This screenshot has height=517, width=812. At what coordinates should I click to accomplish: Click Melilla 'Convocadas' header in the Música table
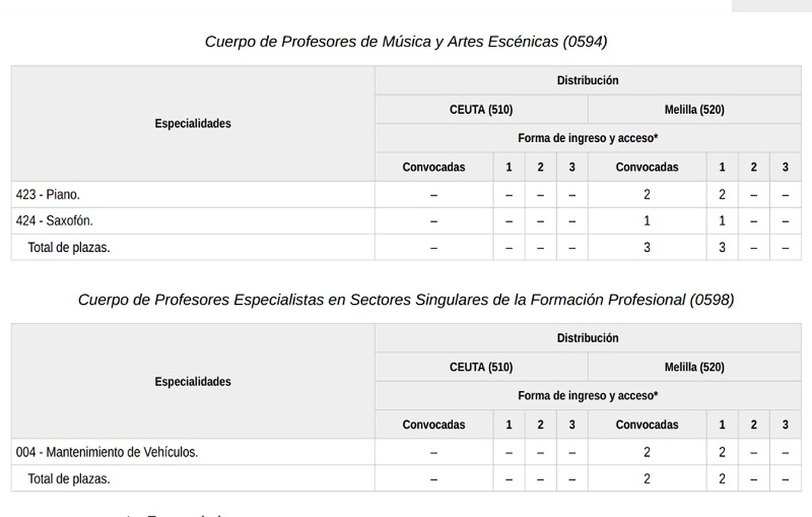pos(647,167)
